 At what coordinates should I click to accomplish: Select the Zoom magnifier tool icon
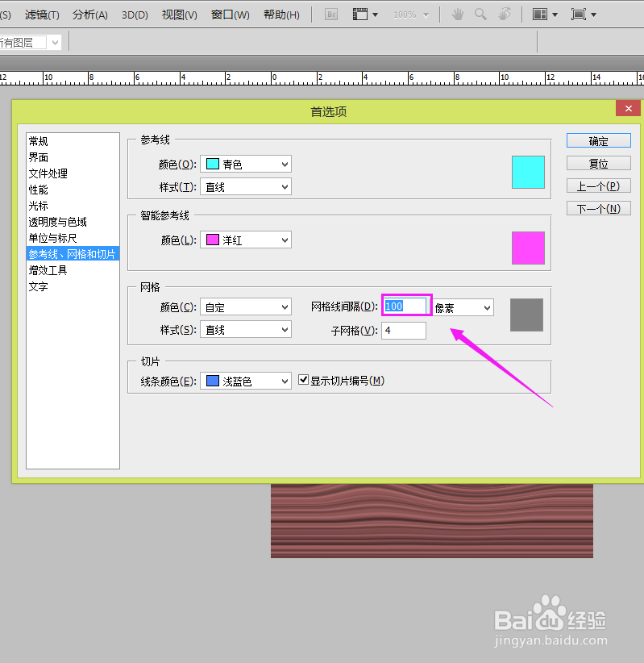[480, 15]
